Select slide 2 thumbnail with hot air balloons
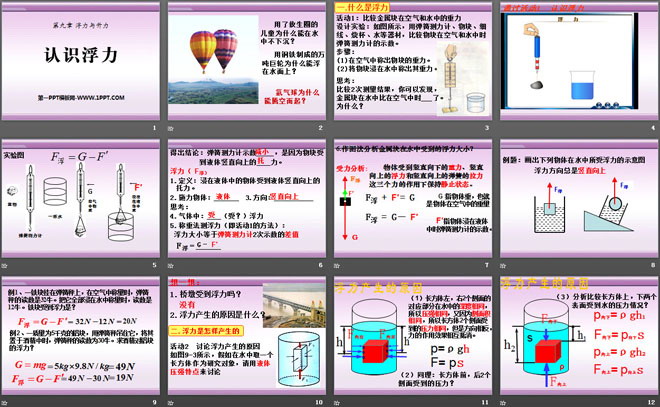 click(x=247, y=61)
